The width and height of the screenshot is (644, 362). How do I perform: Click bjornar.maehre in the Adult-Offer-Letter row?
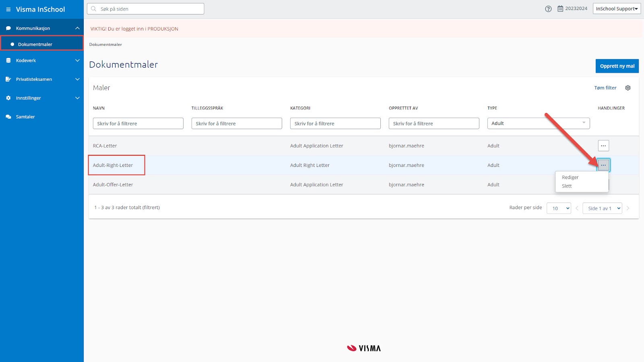[x=406, y=185]
